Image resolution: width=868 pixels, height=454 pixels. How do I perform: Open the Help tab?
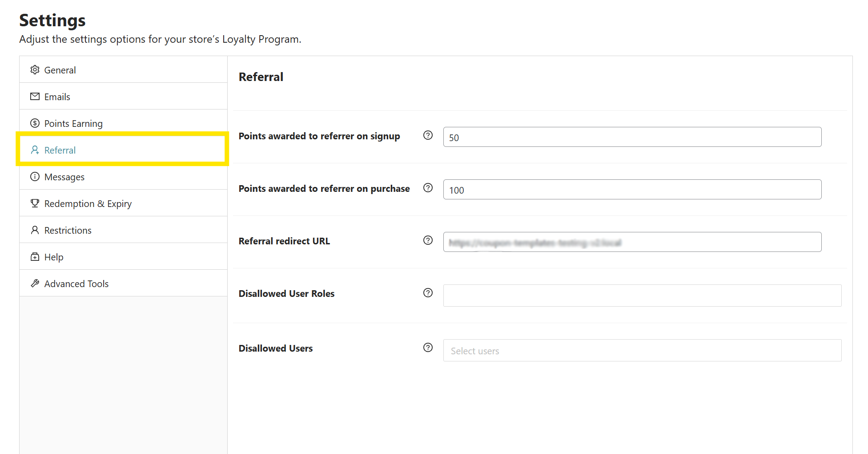point(123,256)
